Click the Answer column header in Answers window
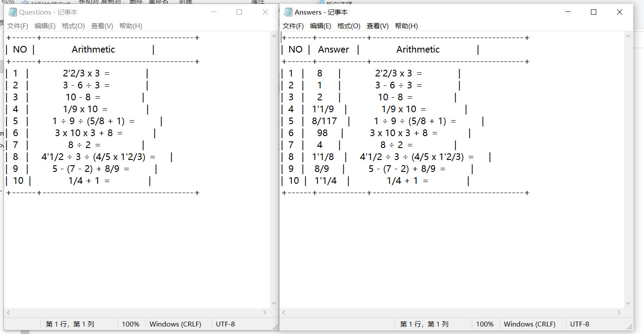 pyautogui.click(x=333, y=49)
